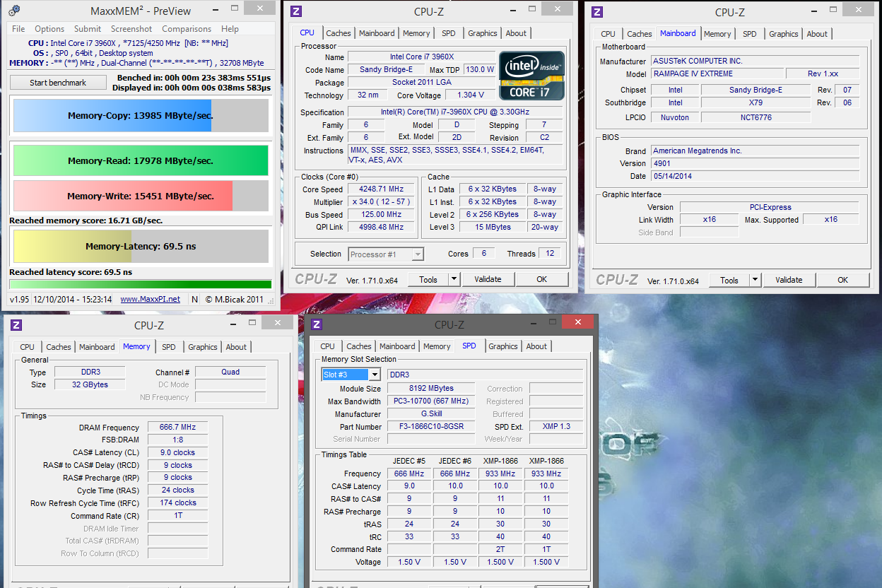Select About tab in CPU-Z Memory window
The width and height of the screenshot is (882, 588).
[x=236, y=347]
